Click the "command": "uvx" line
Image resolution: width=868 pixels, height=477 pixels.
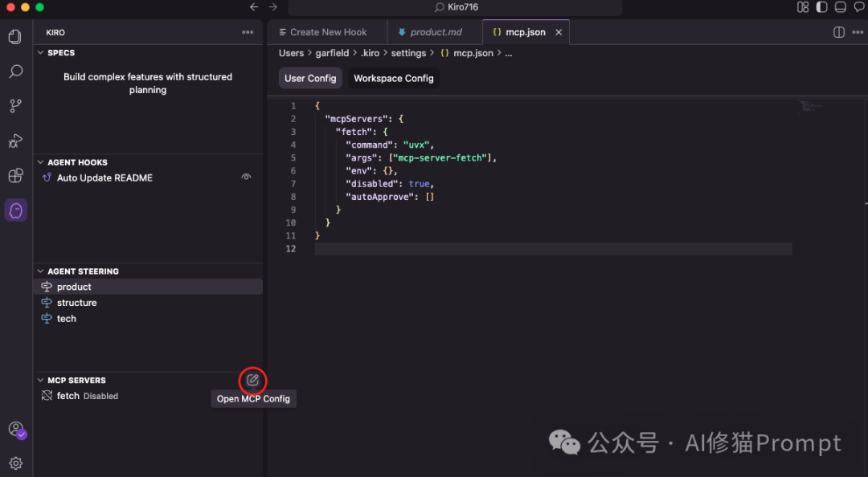[390, 145]
